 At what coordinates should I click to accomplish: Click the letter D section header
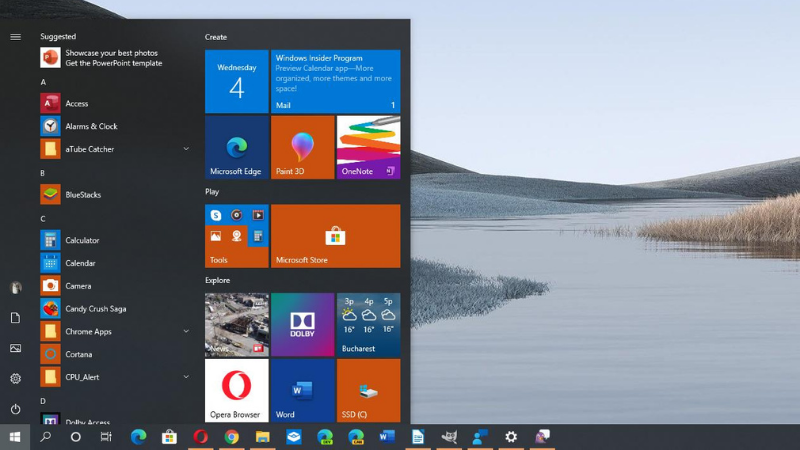click(43, 401)
